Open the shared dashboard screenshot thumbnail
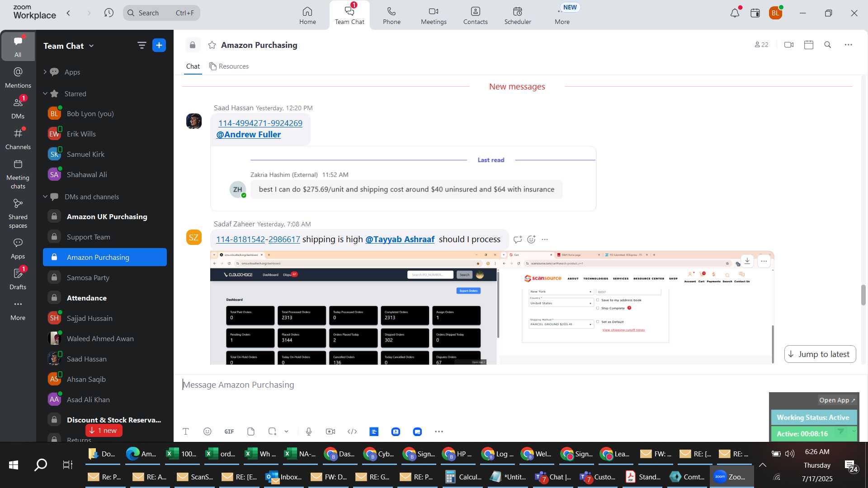The width and height of the screenshot is (868, 488). (x=492, y=308)
